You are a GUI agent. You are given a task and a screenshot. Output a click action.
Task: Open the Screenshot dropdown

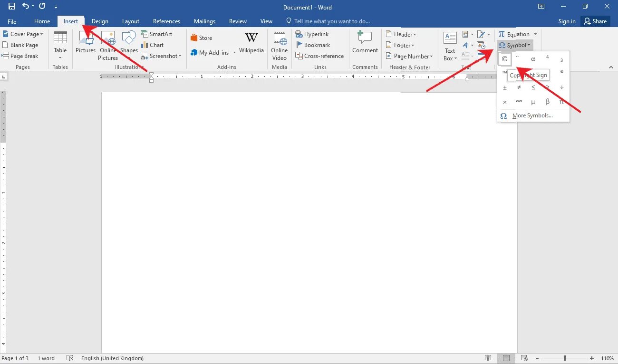click(x=161, y=56)
